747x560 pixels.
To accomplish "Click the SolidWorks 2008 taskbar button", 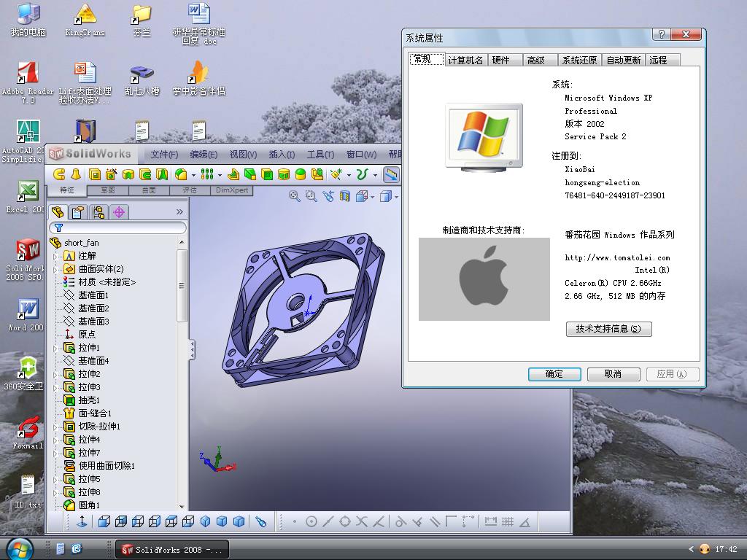I will coord(172,550).
